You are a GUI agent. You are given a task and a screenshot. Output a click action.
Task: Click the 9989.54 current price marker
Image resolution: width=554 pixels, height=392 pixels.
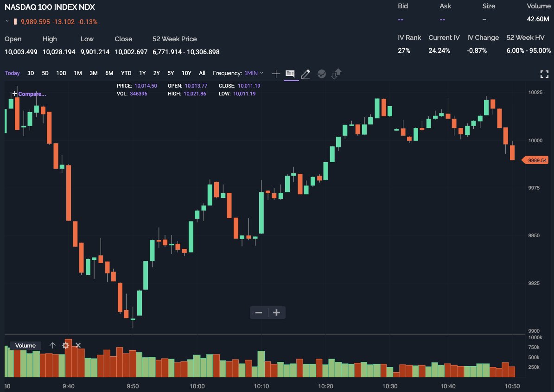coord(535,160)
